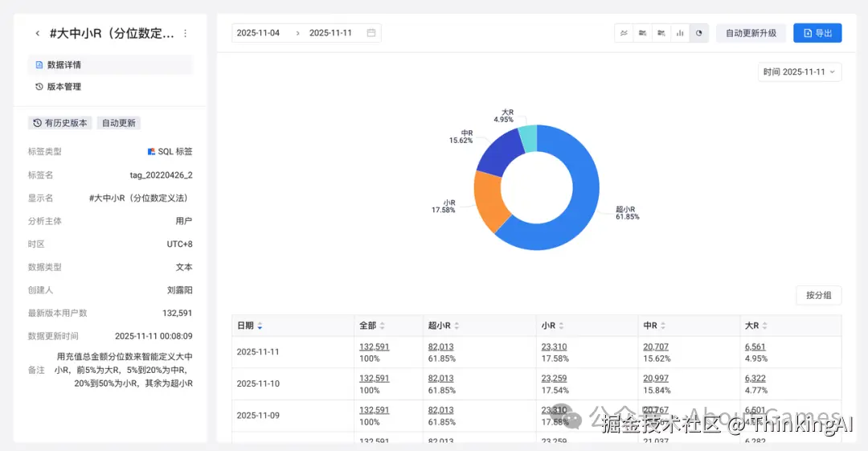Image resolution: width=868 pixels, height=451 pixels.
Task: Open the 6,561 大R link
Action: point(755,346)
